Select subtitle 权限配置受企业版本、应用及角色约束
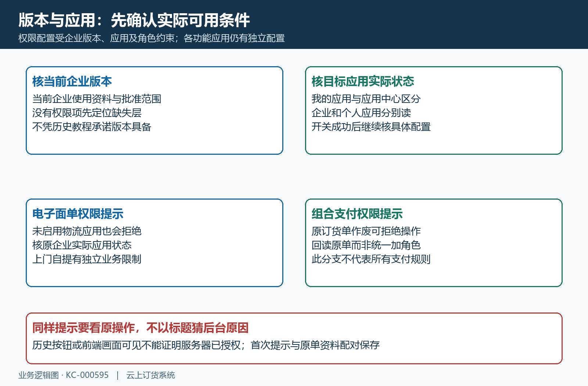The width and height of the screenshot is (588, 386). pyautogui.click(x=96, y=38)
